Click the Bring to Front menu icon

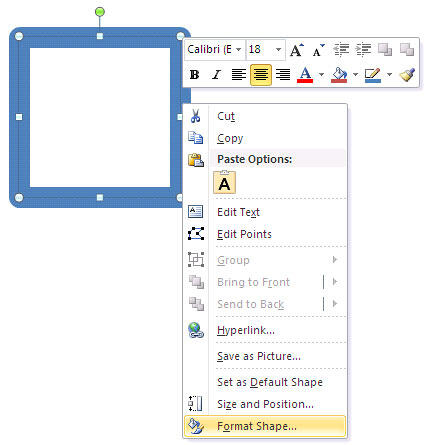tap(196, 282)
